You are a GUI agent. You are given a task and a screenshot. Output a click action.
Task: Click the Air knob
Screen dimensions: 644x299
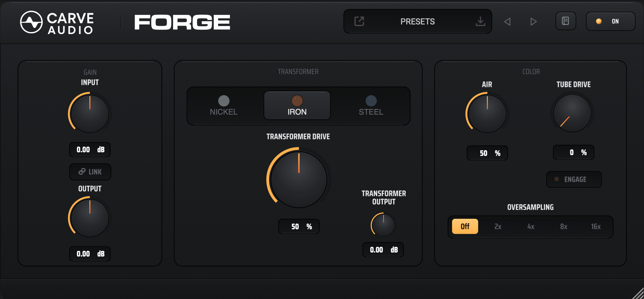(x=487, y=113)
